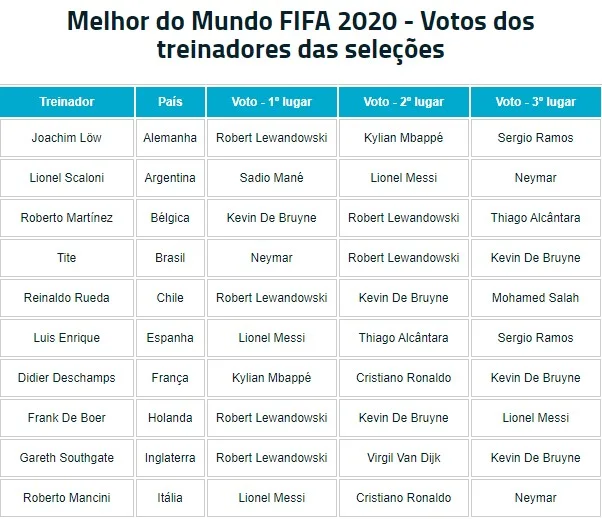This screenshot has height=519, width=602.
Task: Click the Sadio Mané vote cell
Action: click(271, 178)
